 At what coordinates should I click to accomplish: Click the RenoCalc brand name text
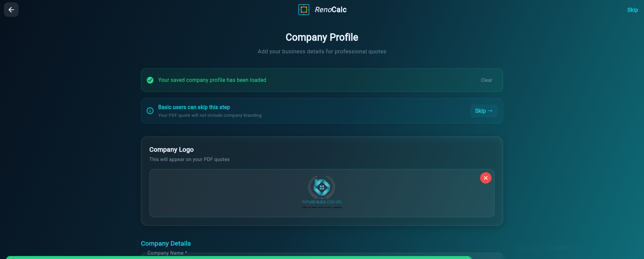pyautogui.click(x=330, y=10)
